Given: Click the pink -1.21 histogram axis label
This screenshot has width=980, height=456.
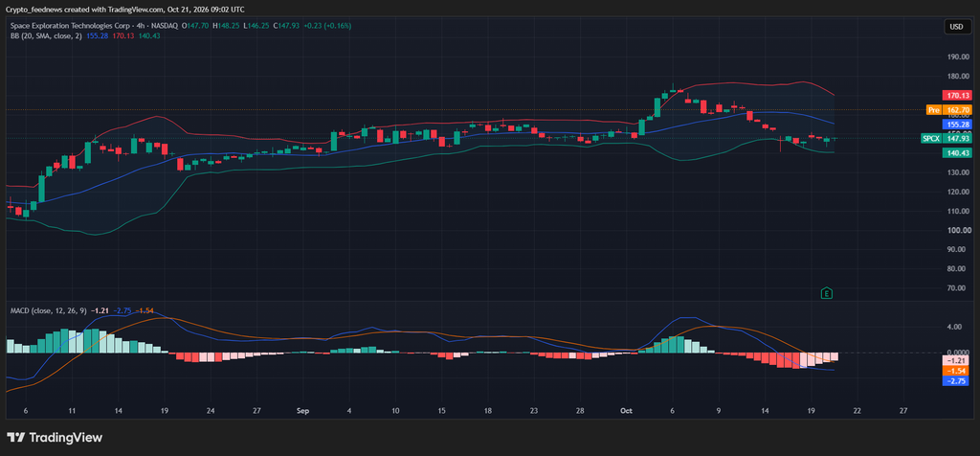Looking at the screenshot, I should (957, 361).
